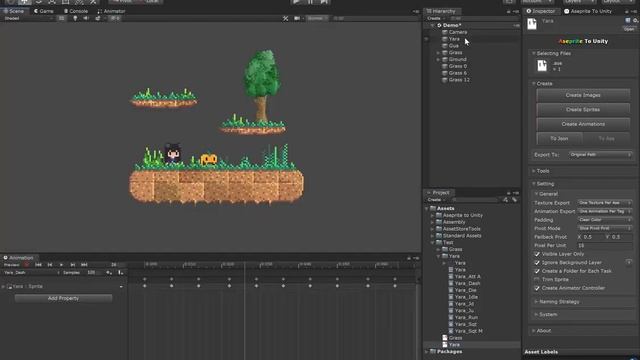The height and width of the screenshot is (360, 640).
Task: Click the Create Animations button
Action: click(x=583, y=124)
